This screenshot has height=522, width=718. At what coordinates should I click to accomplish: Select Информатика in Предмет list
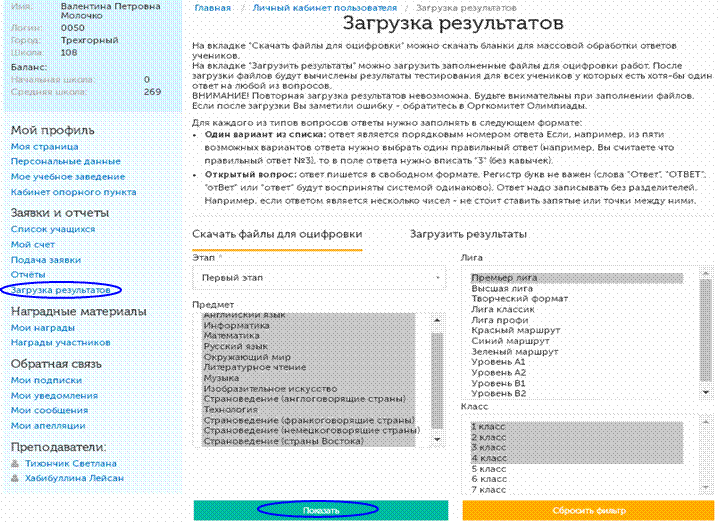[309, 326]
